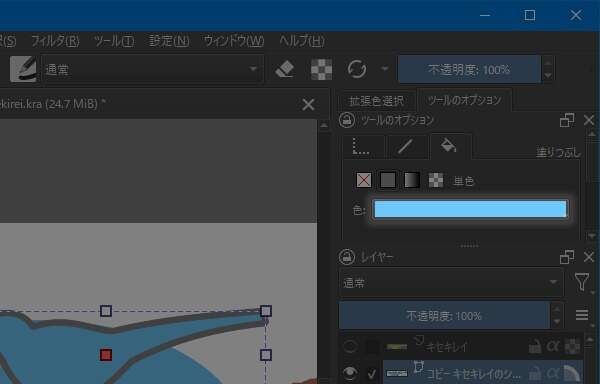
Task: Choose the no fill red X option
Action: click(364, 180)
